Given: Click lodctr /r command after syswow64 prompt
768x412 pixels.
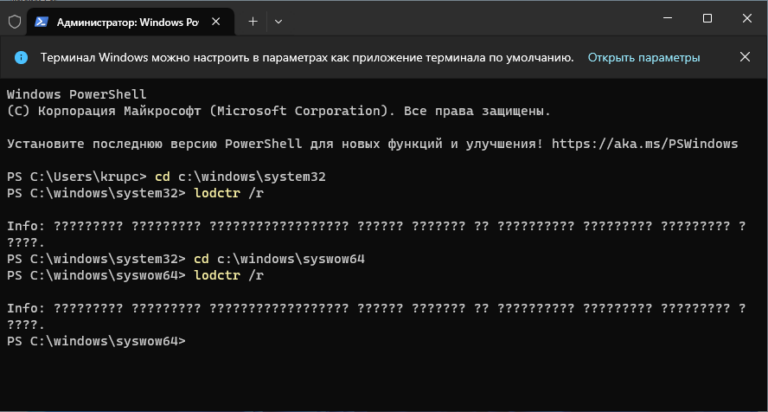Looking at the screenshot, I should coord(229,275).
